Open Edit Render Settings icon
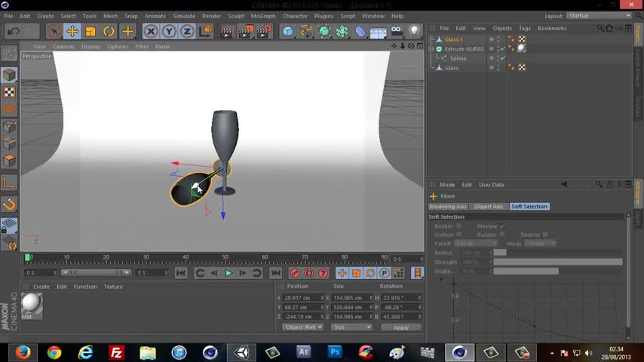The image size is (644, 362). (x=264, y=31)
